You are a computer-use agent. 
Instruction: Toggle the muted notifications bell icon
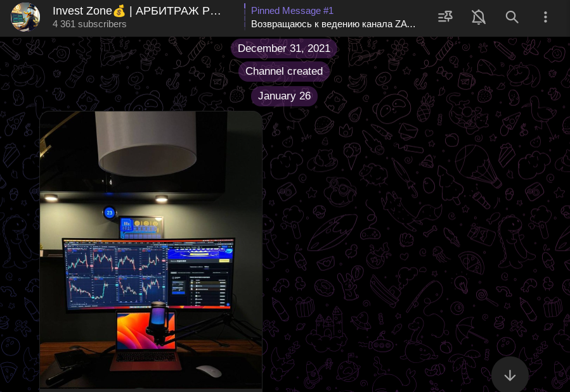click(479, 16)
